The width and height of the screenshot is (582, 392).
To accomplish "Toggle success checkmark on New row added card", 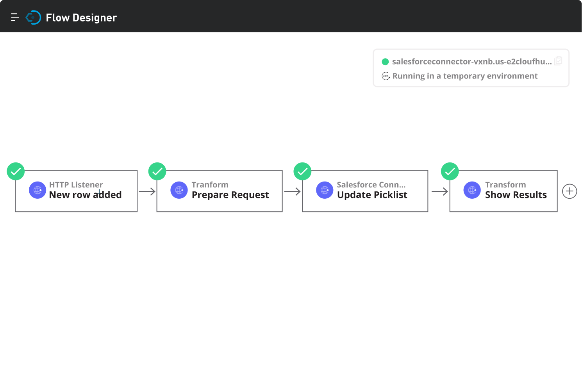I will [x=16, y=171].
